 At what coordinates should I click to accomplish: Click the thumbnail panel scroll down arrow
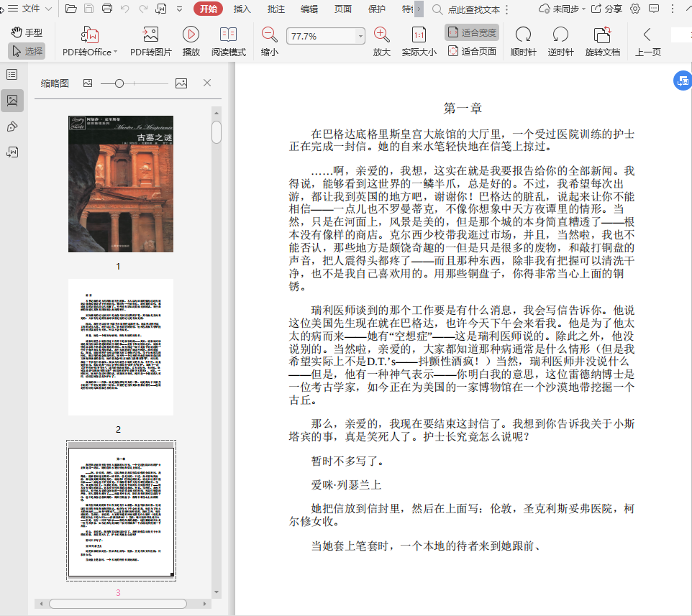point(217,592)
